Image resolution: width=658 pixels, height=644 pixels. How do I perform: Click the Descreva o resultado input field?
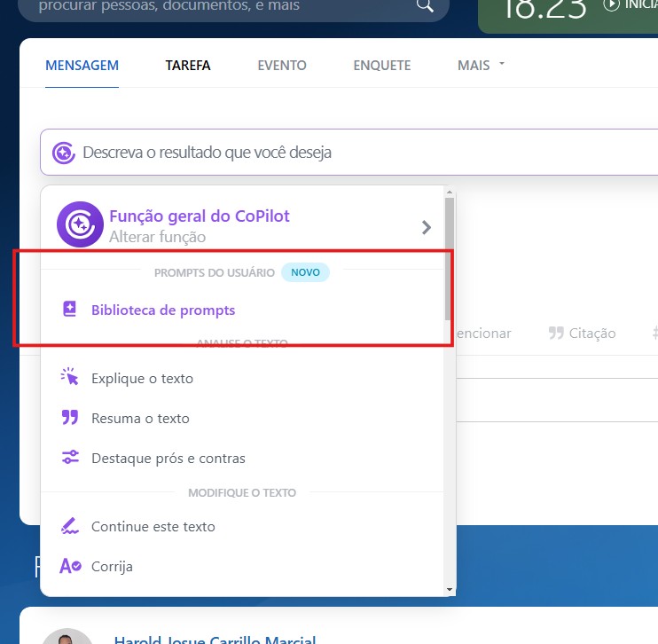pyautogui.click(x=355, y=153)
